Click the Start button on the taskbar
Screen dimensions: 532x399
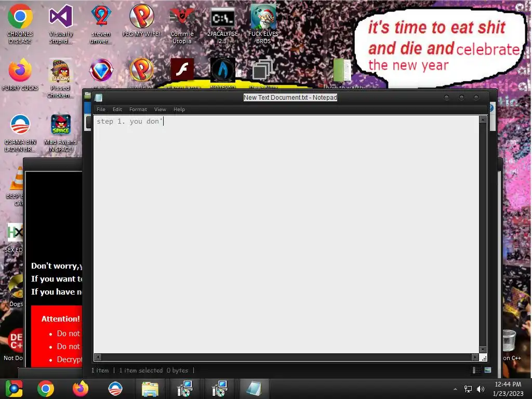(x=14, y=389)
